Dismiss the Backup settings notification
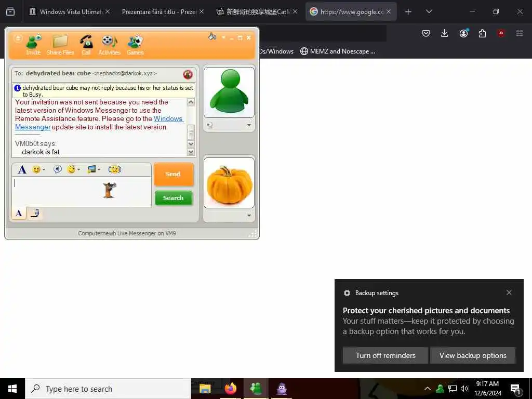The height and width of the screenshot is (399, 532). click(509, 292)
